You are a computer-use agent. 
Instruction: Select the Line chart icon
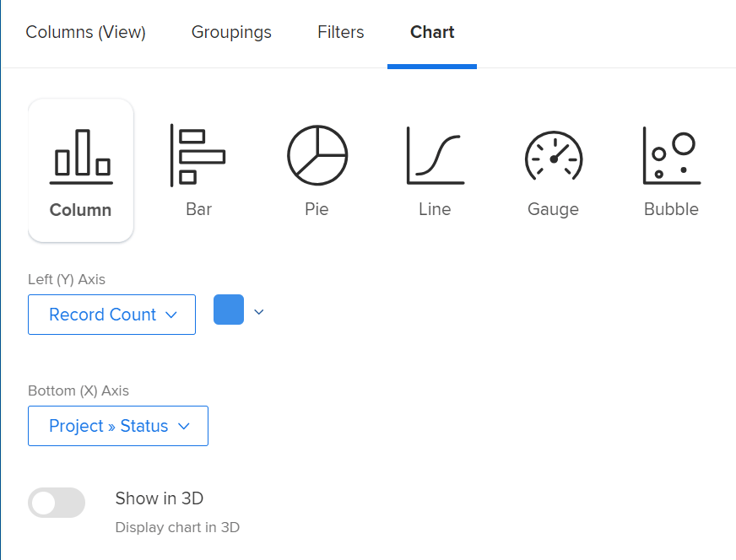click(x=435, y=155)
